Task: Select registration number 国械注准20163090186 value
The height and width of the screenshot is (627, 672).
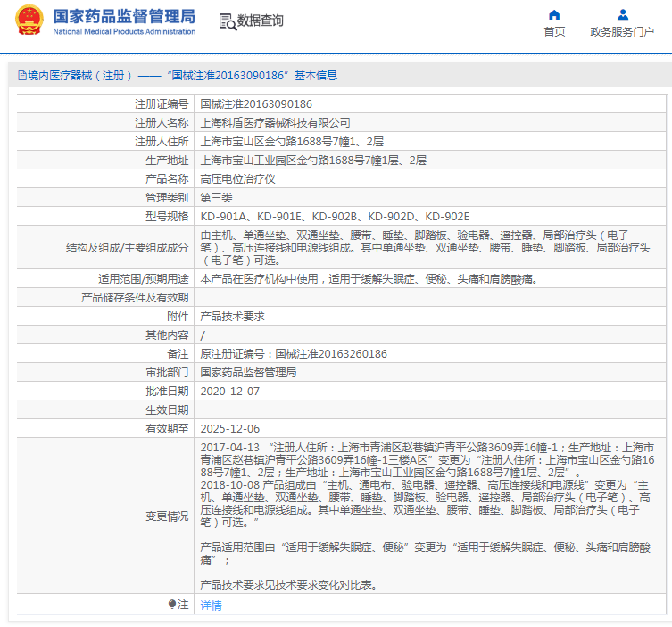Action: click(x=256, y=104)
